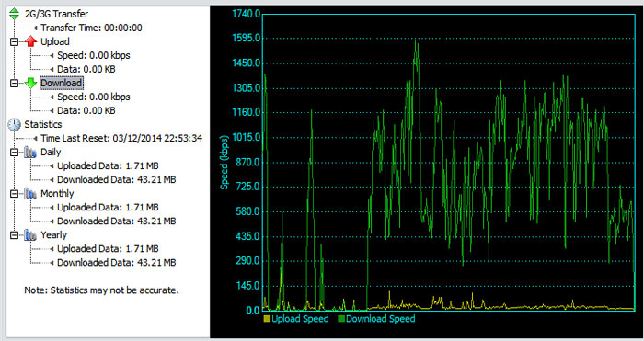
Task: Click the green Download Speed legend swatch
Action: [341, 319]
